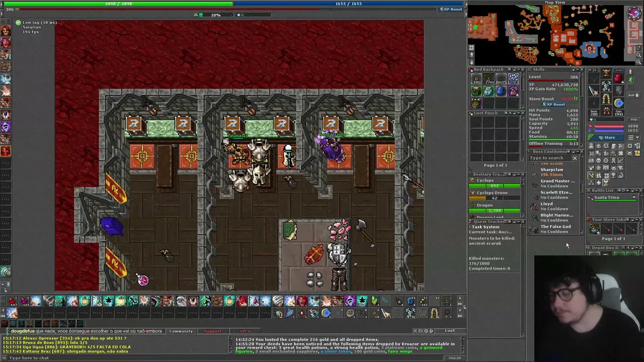
Task: Click the equipped legs slot
Action: [606, 99]
